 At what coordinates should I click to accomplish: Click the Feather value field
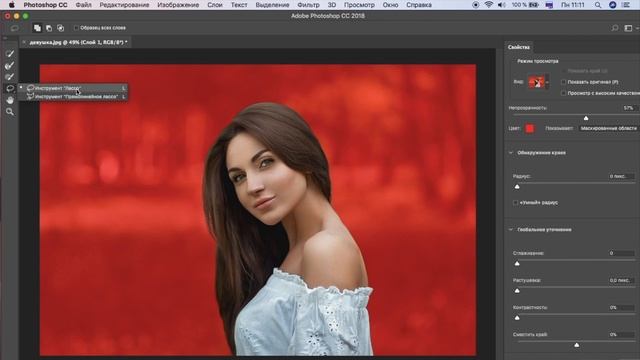point(621,280)
